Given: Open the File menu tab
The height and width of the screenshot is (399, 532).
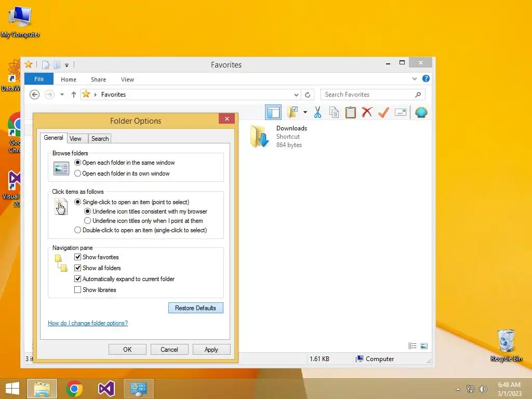Looking at the screenshot, I should tap(39, 79).
